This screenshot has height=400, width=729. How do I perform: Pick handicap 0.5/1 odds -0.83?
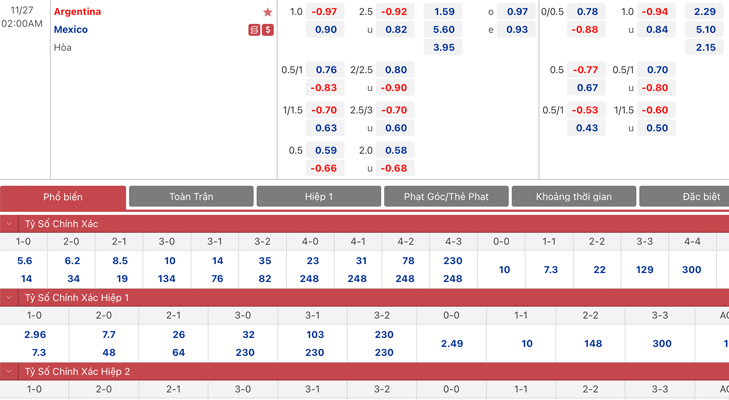pyautogui.click(x=325, y=88)
